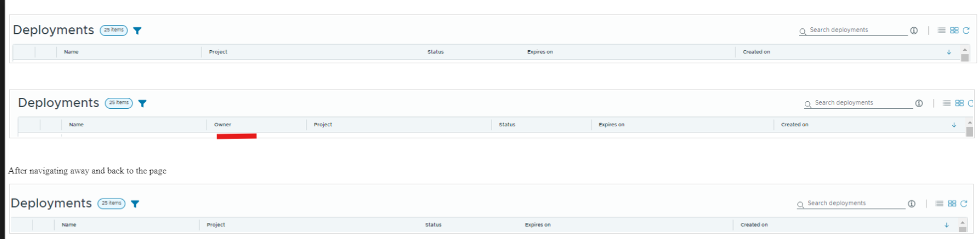This screenshot has width=980, height=239.
Task: Click the info icon beside the bottom search box
Action: click(x=912, y=204)
